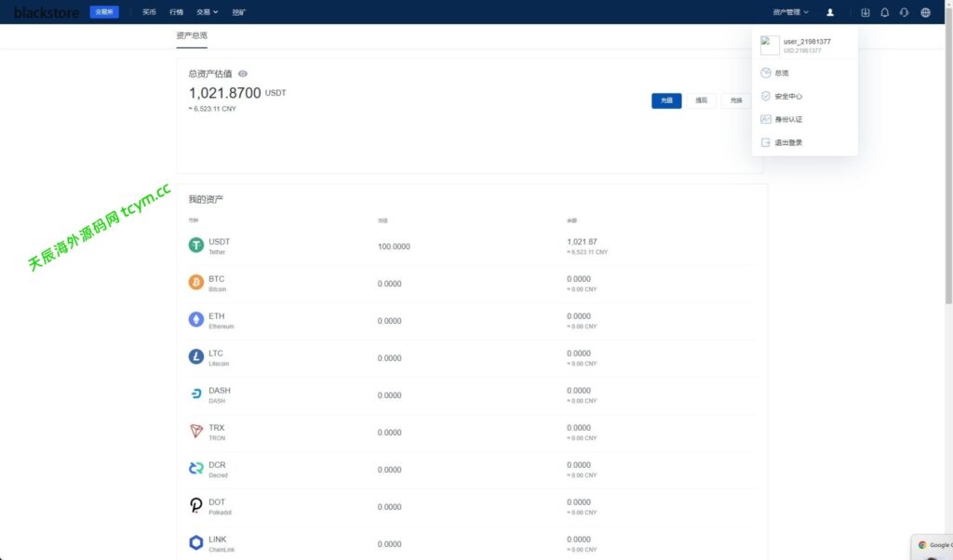
Task: Click the 提现 withdraw button
Action: (701, 100)
